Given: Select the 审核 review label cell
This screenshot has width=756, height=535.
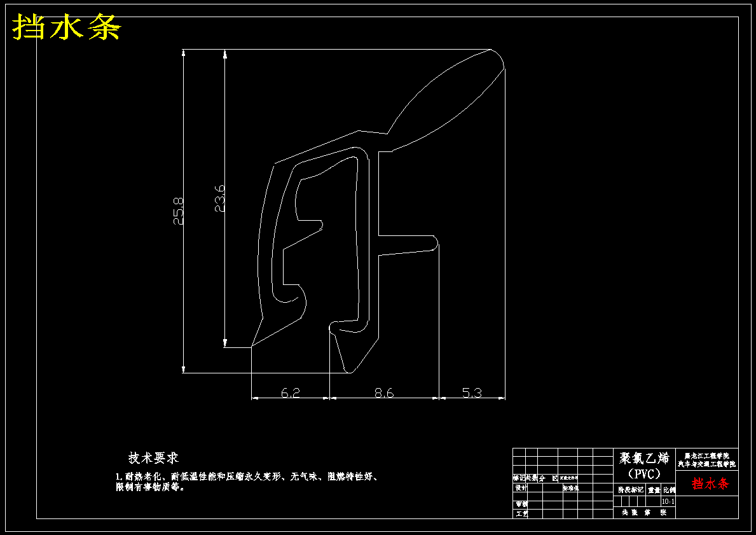Looking at the screenshot, I should (x=521, y=504).
